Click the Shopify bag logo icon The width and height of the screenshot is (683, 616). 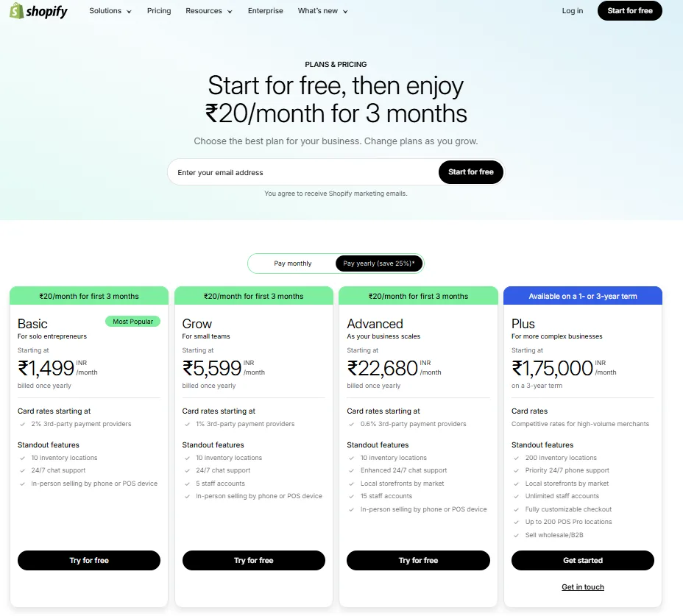click(17, 11)
